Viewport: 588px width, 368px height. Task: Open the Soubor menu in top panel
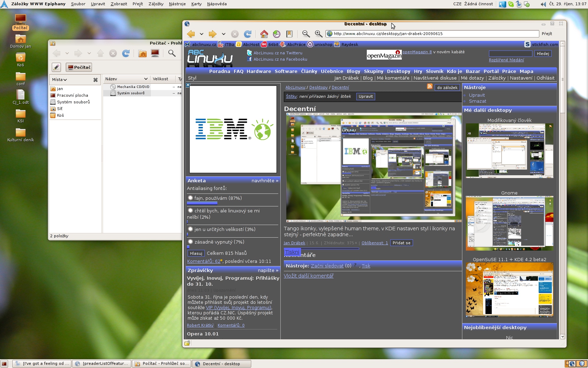tap(78, 4)
